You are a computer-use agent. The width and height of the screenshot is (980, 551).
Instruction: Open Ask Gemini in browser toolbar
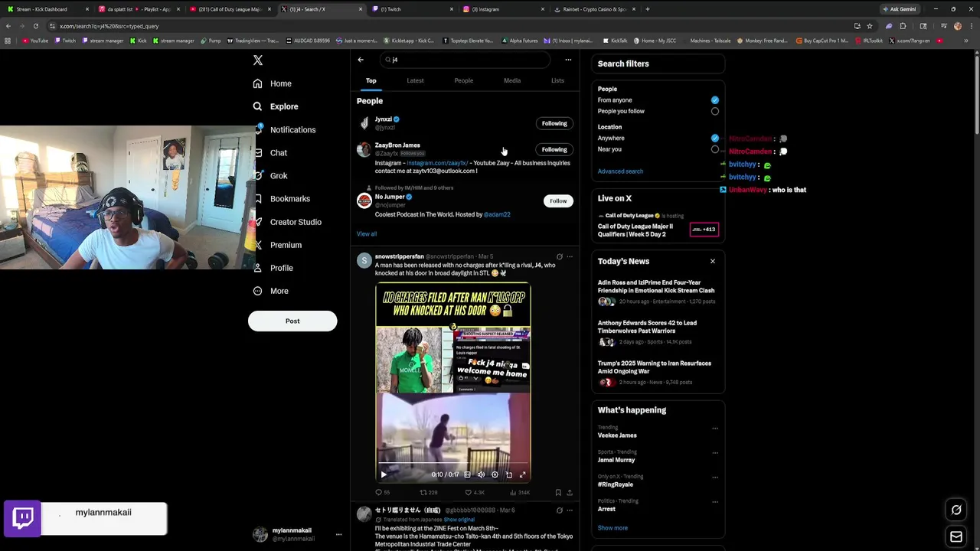900,9
